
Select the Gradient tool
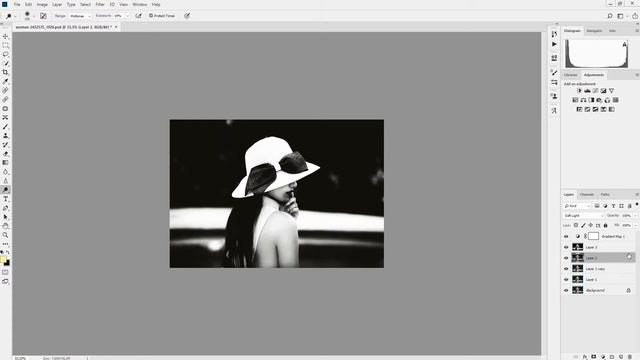(5, 162)
